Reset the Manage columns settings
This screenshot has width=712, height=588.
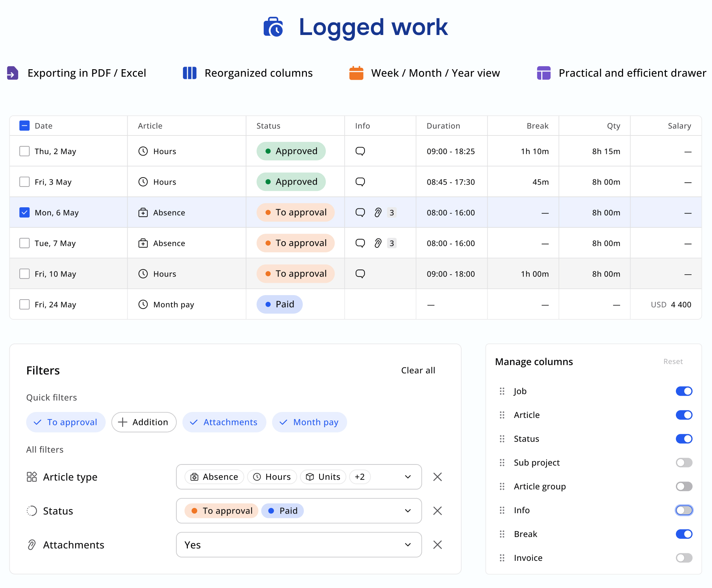(x=673, y=361)
